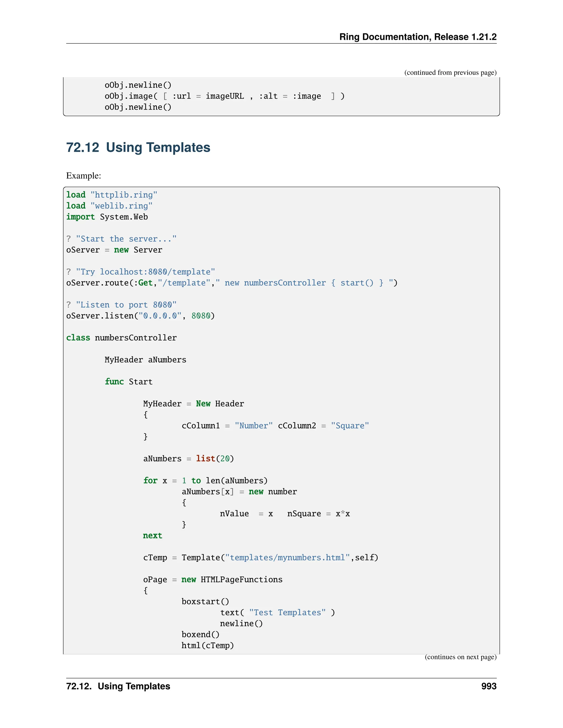Click the "templates/mynumbers.html" string
The height and width of the screenshot is (728, 563).
(287, 558)
